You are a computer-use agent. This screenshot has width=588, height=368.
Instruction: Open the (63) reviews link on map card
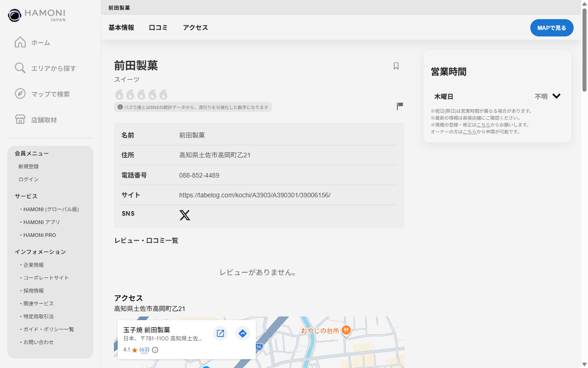[x=145, y=350]
